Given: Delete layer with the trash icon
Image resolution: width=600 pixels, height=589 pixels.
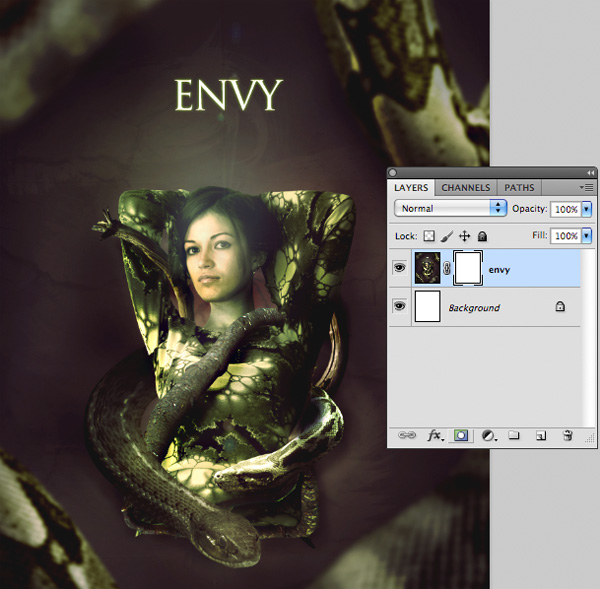Looking at the screenshot, I should coord(568,436).
